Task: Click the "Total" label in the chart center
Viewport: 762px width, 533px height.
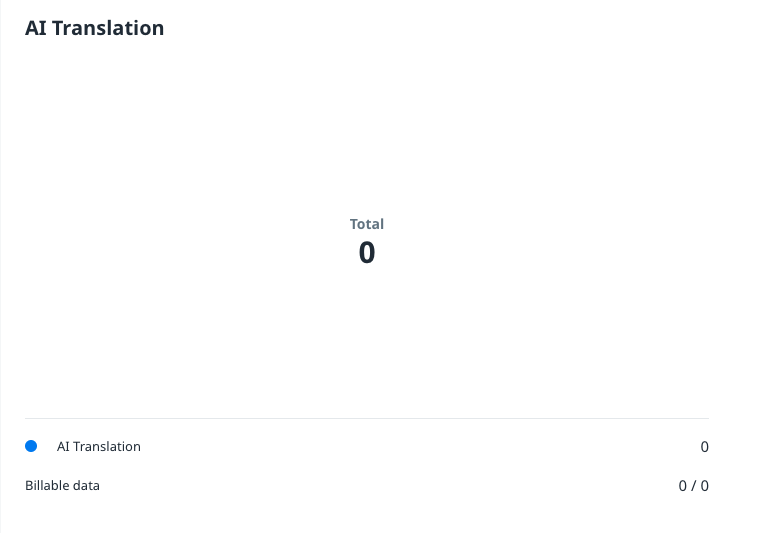Action: tap(367, 224)
